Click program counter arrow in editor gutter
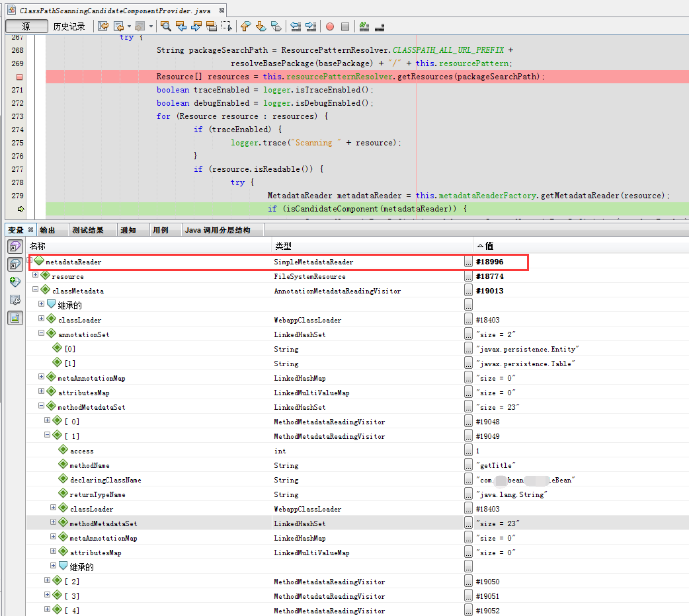 pos(20,209)
